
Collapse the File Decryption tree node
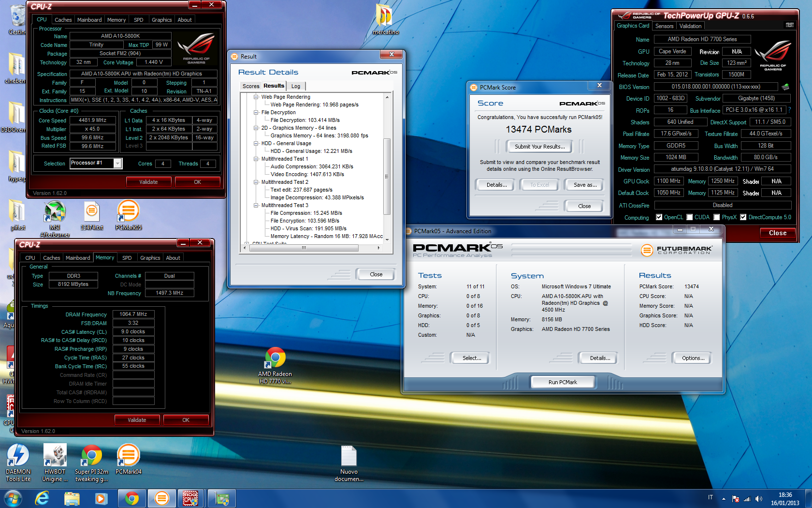click(x=256, y=112)
